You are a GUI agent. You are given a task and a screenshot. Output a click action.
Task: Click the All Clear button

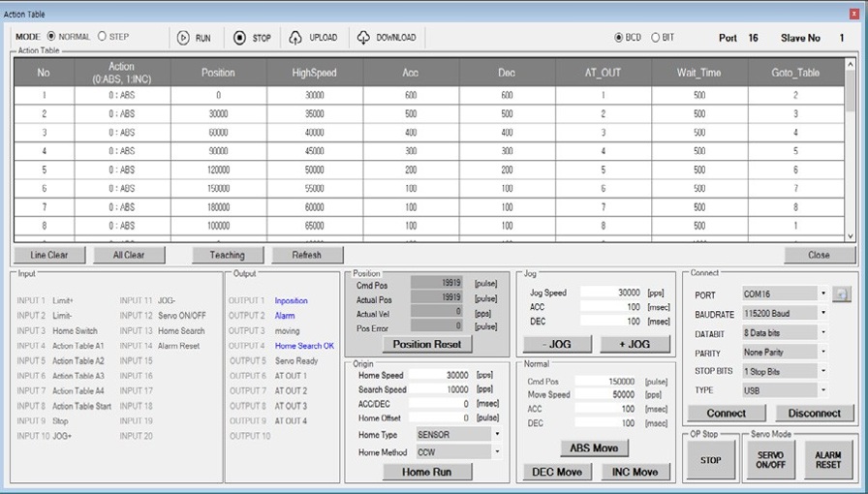[129, 256]
